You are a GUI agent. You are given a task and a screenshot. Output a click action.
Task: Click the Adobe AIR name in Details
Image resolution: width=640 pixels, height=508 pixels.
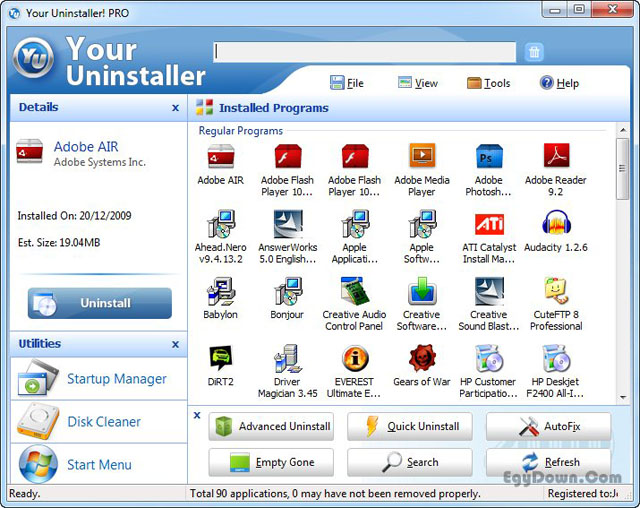[86, 146]
